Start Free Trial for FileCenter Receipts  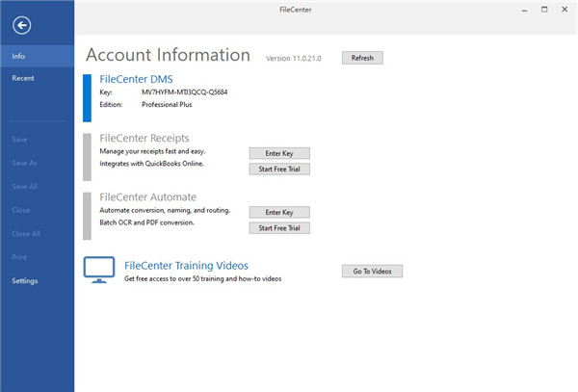(x=279, y=170)
